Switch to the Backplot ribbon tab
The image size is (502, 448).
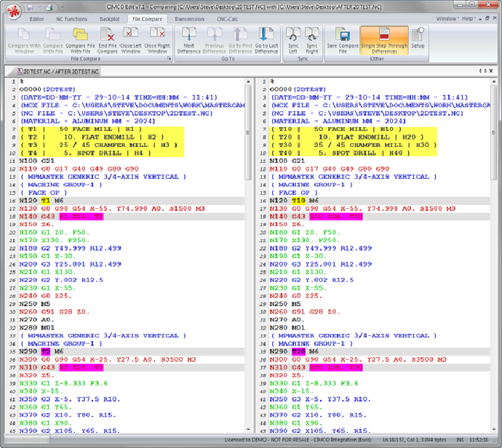(109, 19)
